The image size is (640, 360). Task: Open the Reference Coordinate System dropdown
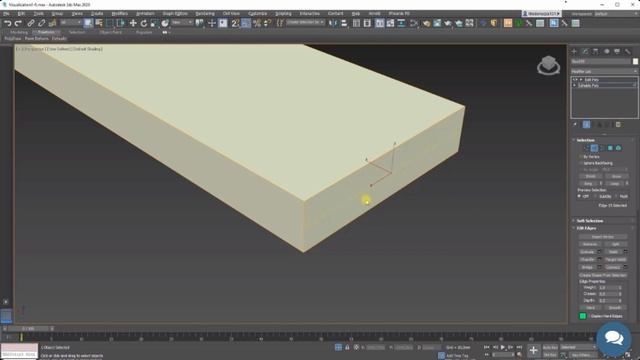182,22
